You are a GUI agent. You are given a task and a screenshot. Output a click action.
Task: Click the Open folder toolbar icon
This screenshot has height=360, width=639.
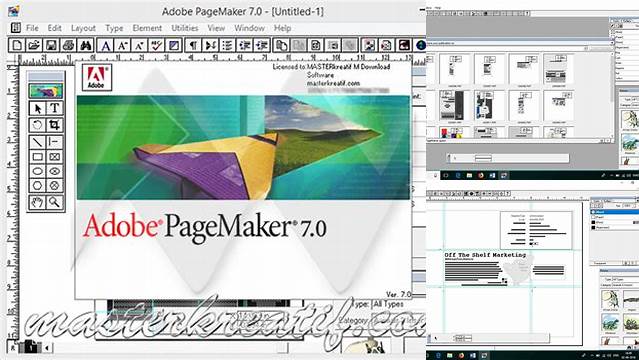pyautogui.click(x=34, y=45)
